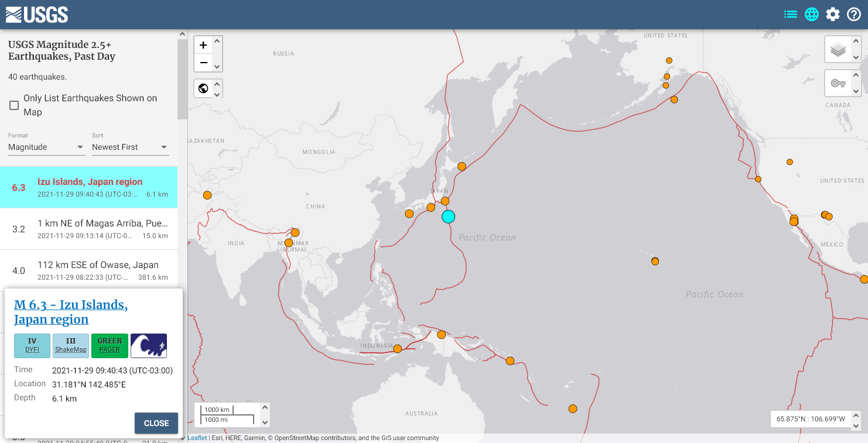Image resolution: width=868 pixels, height=443 pixels.
Task: Click orange earthquake marker in Indonesia
Action: coord(397,349)
